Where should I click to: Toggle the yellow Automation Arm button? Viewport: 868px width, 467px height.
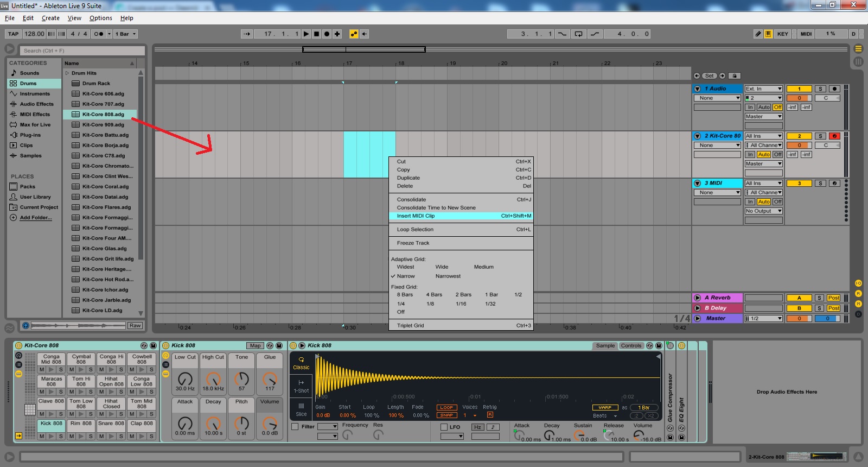(354, 34)
